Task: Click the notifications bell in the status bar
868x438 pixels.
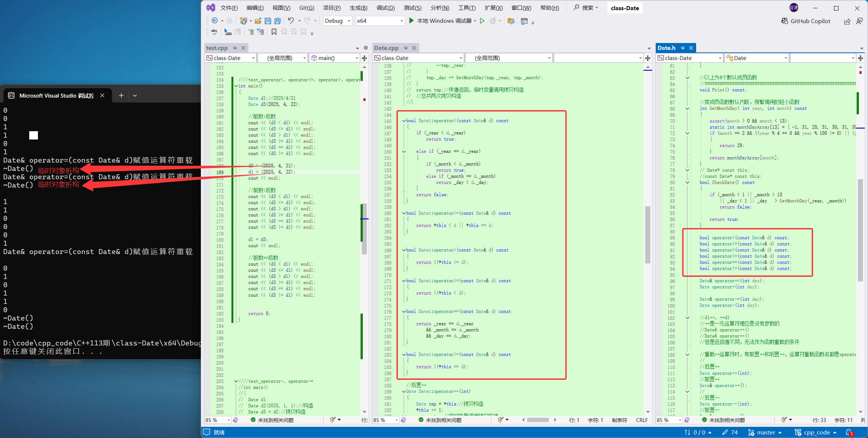Action: click(849, 432)
